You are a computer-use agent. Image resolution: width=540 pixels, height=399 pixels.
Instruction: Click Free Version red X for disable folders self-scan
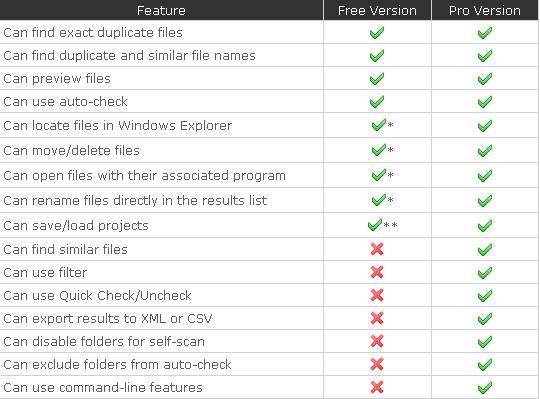pos(377,341)
